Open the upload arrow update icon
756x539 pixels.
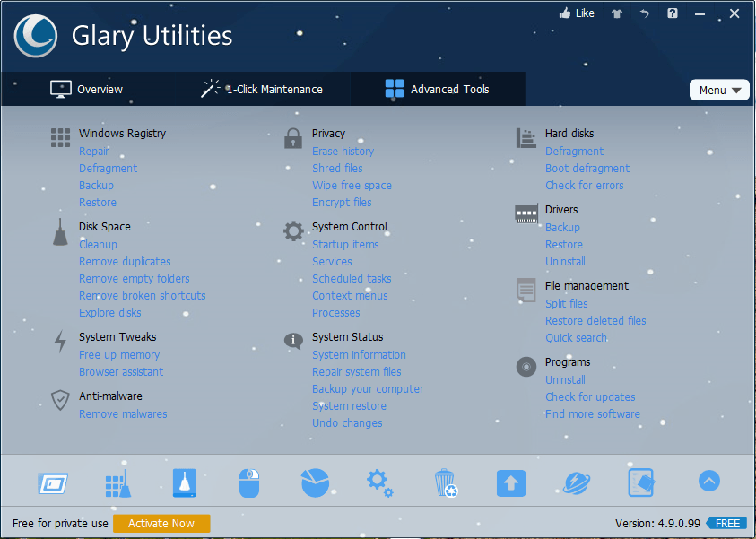pos(511,483)
